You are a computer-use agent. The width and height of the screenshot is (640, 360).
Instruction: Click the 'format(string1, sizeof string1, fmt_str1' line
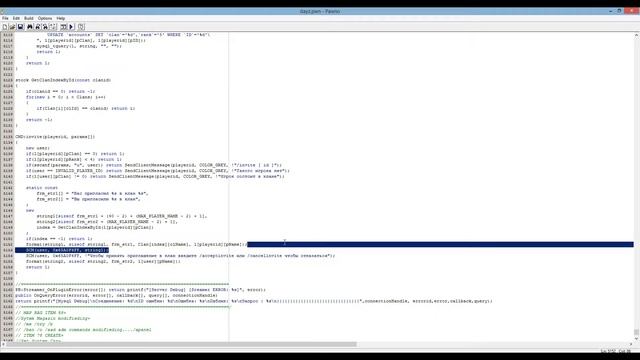[x=137, y=244]
